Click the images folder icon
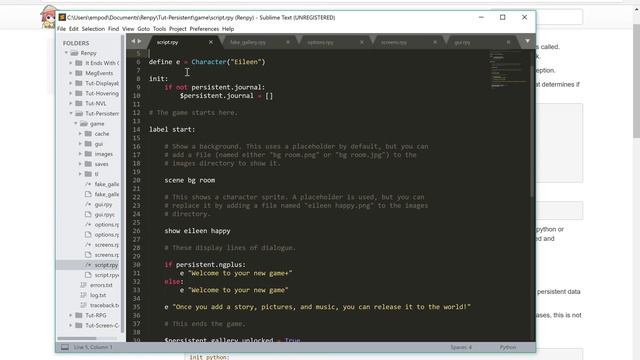 [x=88, y=154]
